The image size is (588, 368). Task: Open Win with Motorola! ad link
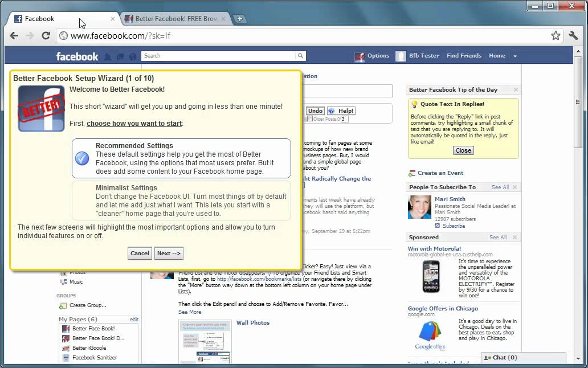pyautogui.click(x=434, y=249)
